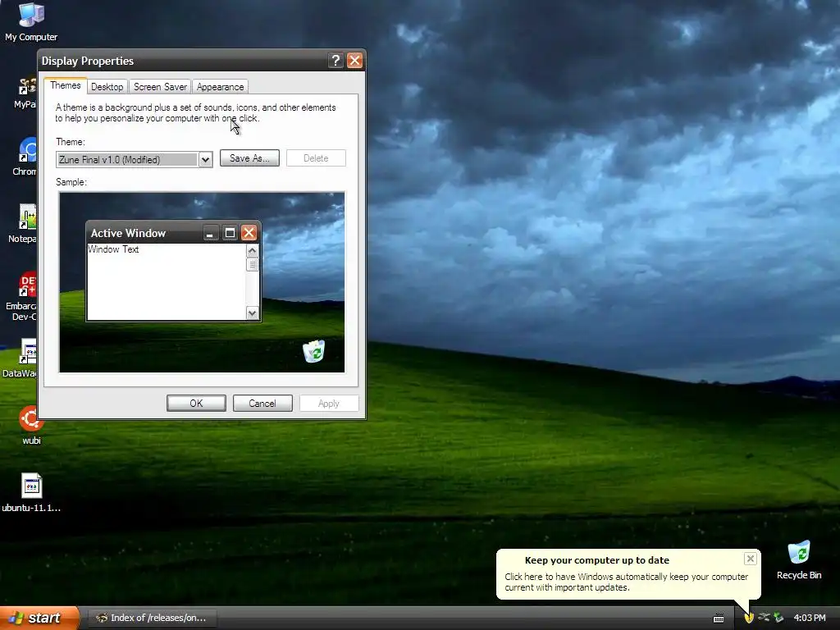Select the Recycle Bin desktop icon

(x=799, y=560)
